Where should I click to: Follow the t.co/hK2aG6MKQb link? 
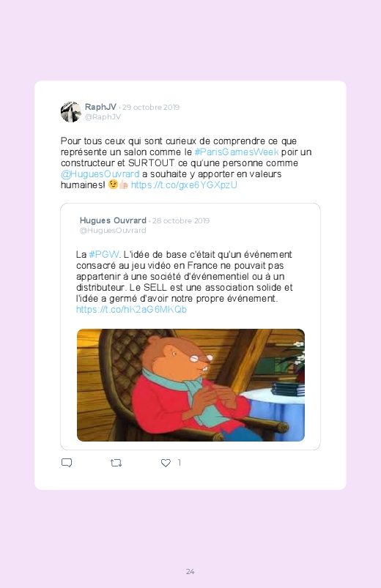131,309
